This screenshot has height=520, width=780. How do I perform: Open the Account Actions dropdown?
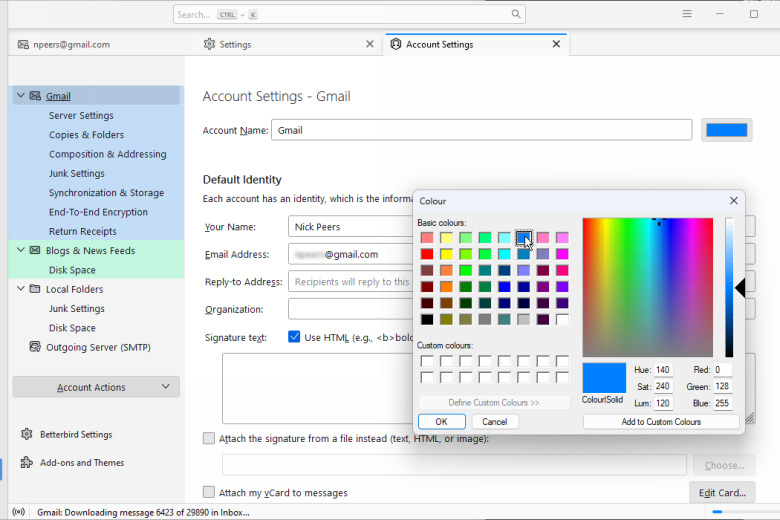click(96, 387)
